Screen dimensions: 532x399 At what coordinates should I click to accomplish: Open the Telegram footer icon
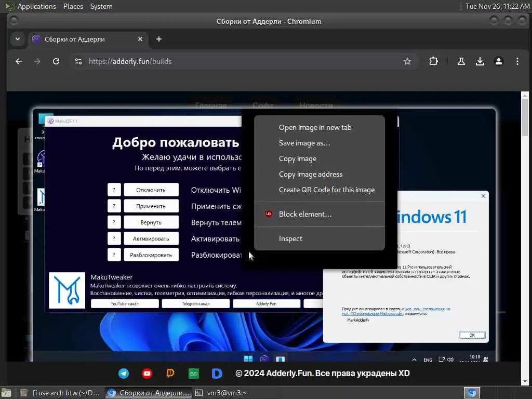(x=124, y=373)
